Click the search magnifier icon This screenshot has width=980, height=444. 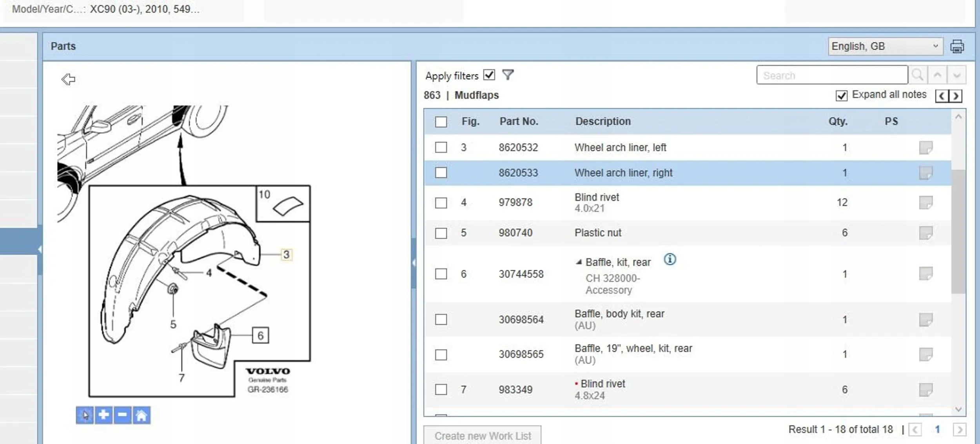917,75
